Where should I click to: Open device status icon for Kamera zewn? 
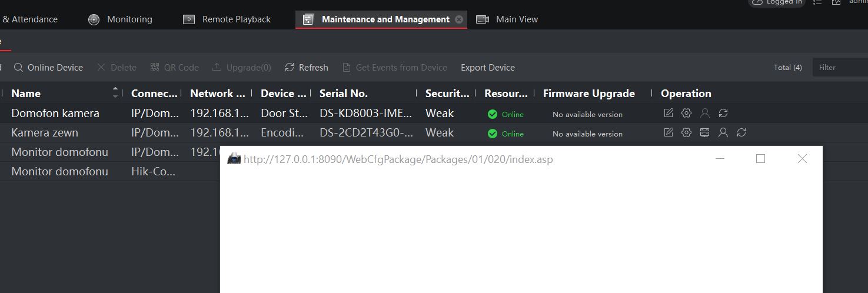coord(704,132)
